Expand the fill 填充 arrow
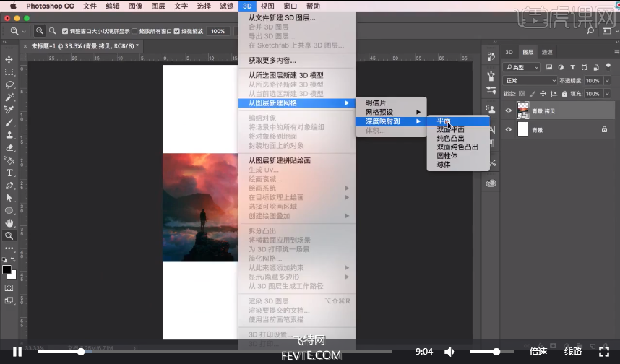The height and width of the screenshot is (364, 620). click(x=607, y=94)
